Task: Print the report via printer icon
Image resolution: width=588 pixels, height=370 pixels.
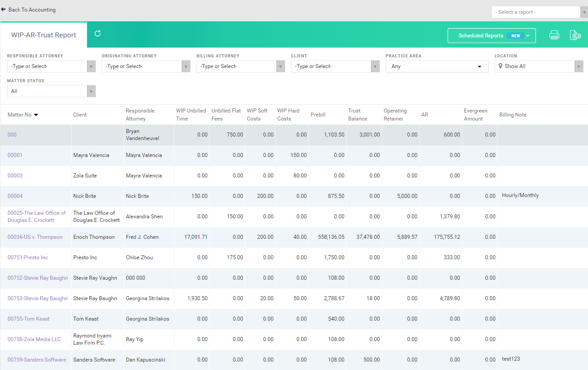Action: point(554,35)
